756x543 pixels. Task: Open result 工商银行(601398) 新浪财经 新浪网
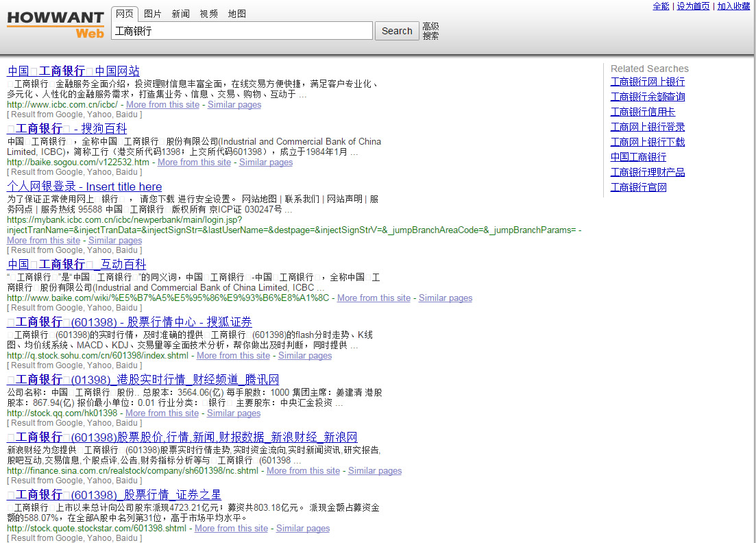tap(182, 437)
